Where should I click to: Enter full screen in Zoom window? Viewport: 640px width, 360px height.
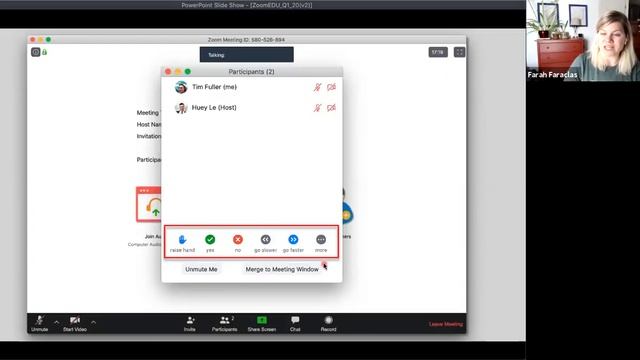[x=460, y=52]
